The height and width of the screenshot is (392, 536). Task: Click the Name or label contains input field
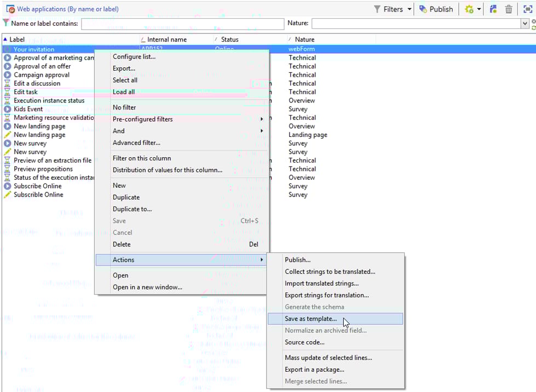pos(181,24)
